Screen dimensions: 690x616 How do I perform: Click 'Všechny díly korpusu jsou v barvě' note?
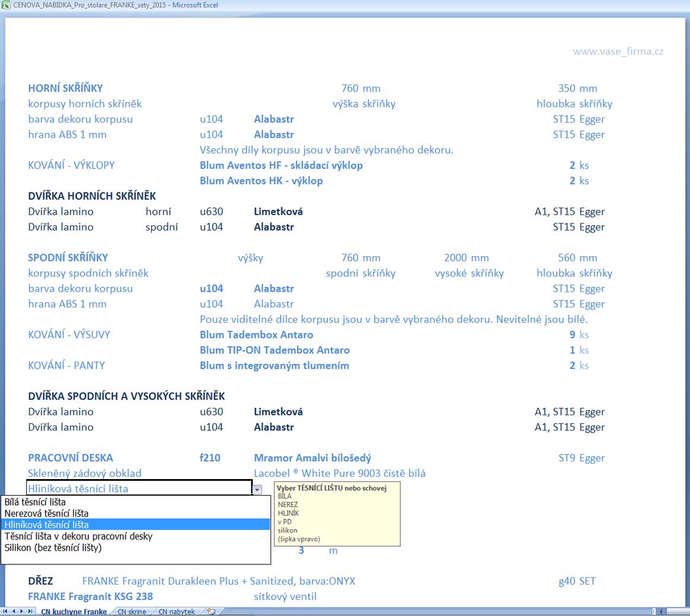click(326, 150)
